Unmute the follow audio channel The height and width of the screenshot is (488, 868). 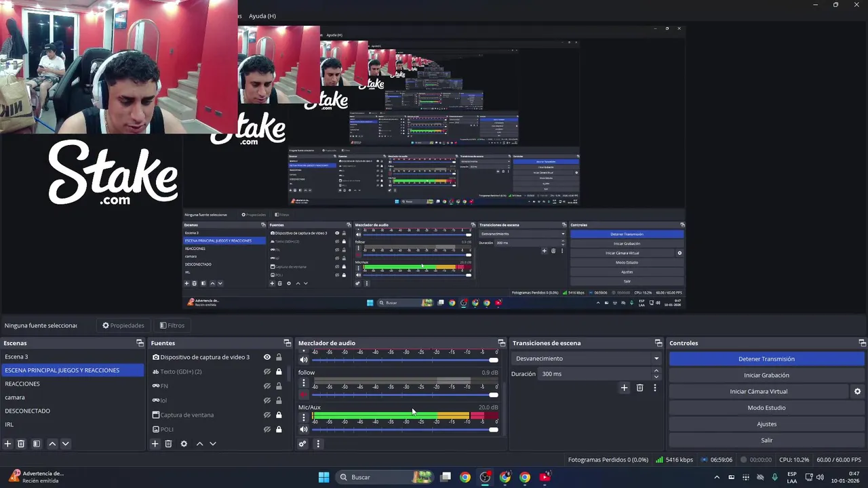pos(304,394)
